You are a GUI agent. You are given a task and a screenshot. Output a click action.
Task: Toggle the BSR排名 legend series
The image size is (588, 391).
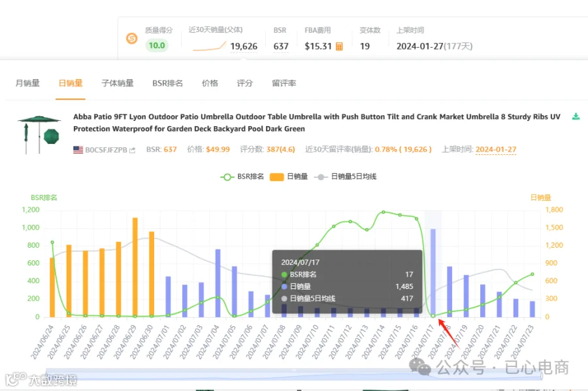point(242,177)
